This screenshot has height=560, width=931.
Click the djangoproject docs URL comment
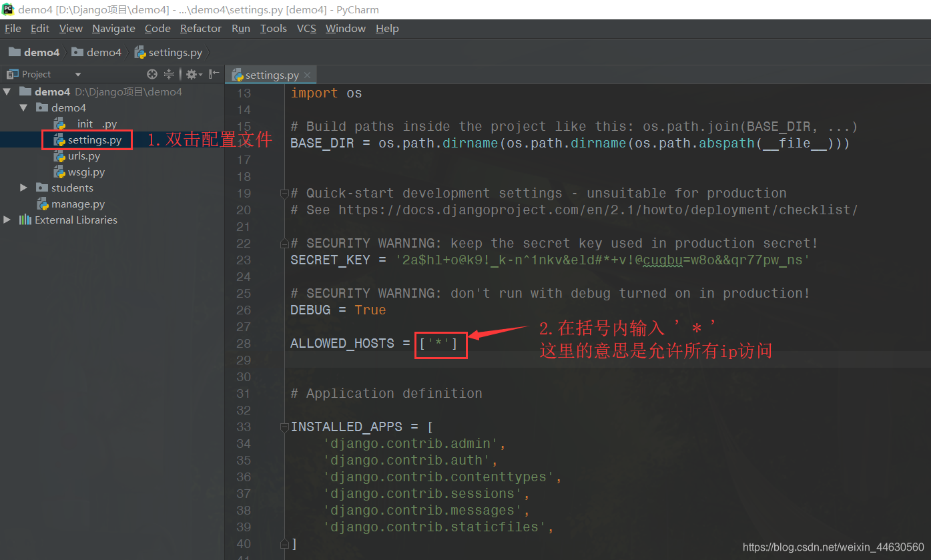pos(575,210)
